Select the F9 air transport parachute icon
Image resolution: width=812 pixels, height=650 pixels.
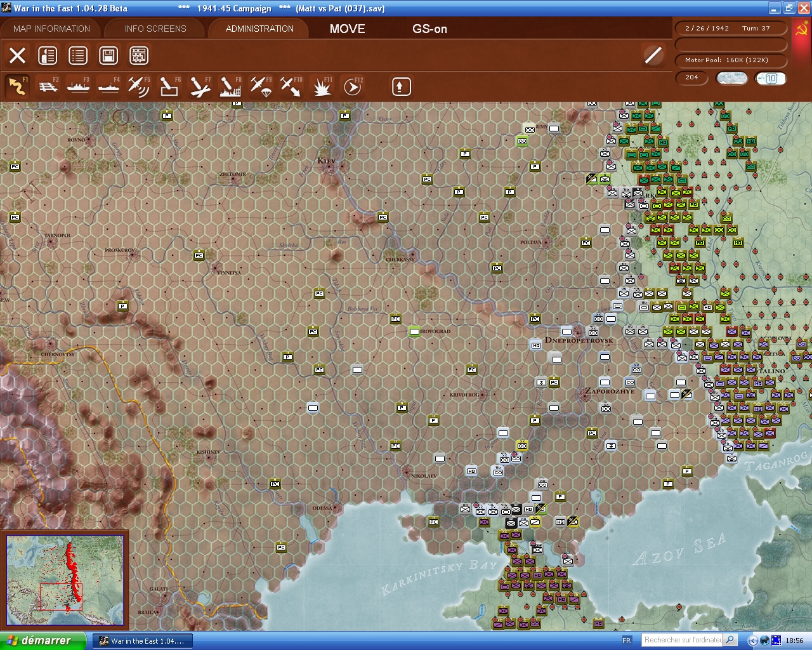(x=261, y=86)
